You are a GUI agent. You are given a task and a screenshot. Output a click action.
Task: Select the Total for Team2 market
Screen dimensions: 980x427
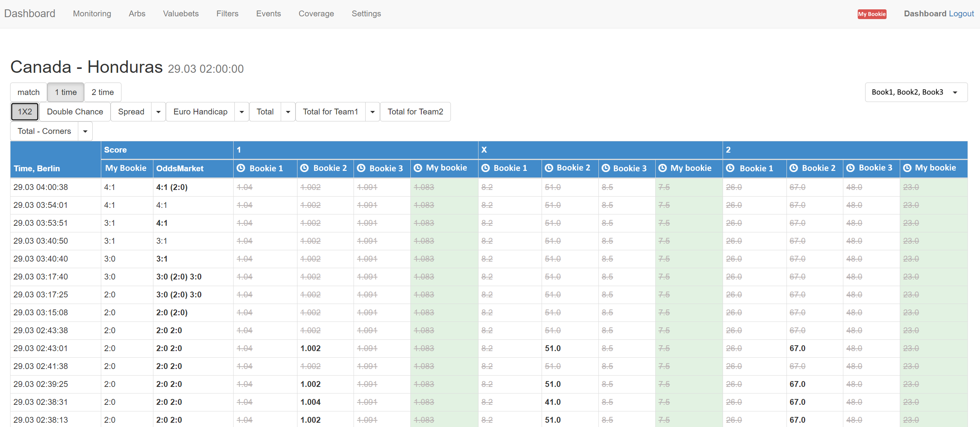click(415, 112)
